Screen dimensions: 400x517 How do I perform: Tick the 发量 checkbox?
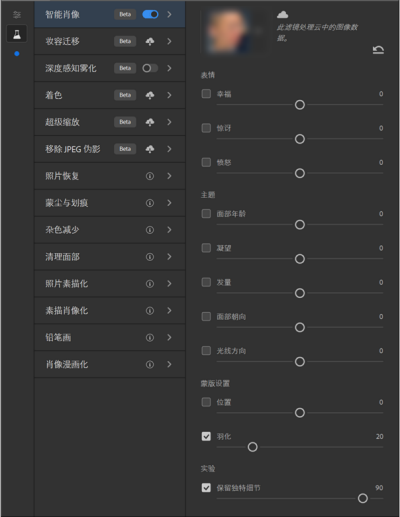pos(206,282)
